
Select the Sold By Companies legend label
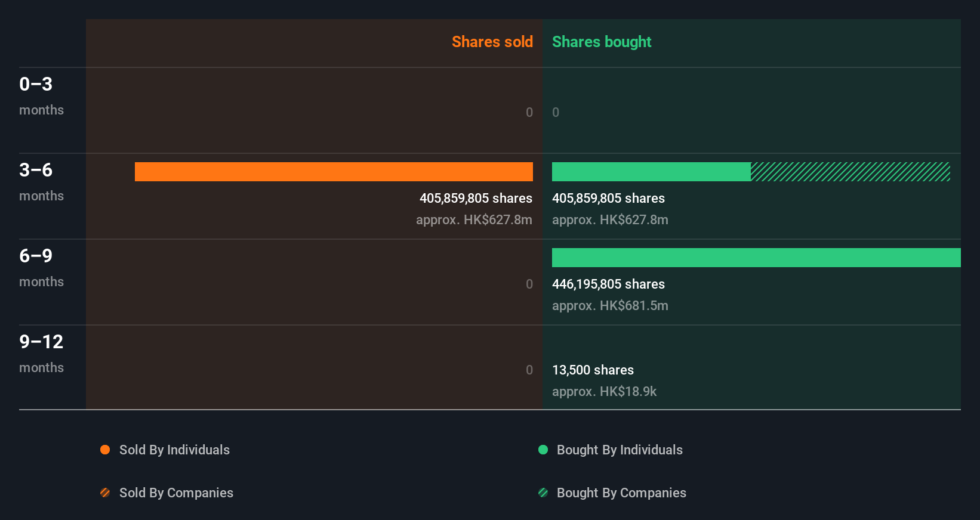point(176,493)
